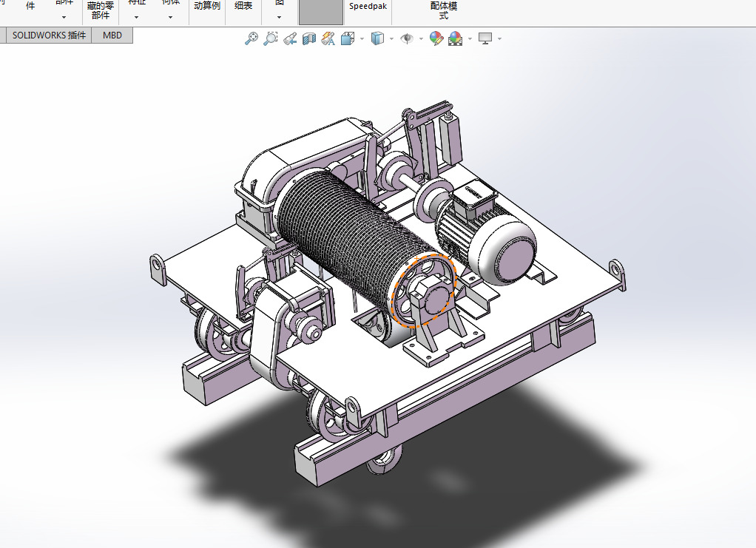Click the Edit Appearance icon
The height and width of the screenshot is (548, 756).
point(436,38)
